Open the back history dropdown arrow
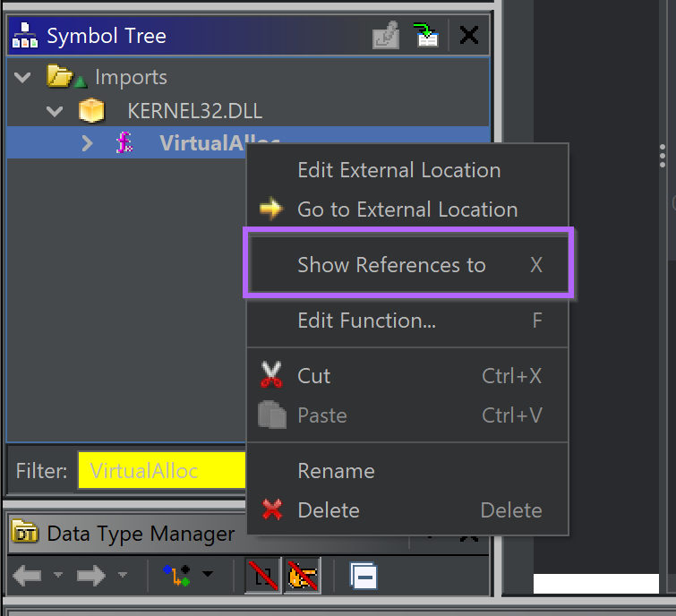This screenshot has width=676, height=616. pyautogui.click(x=58, y=575)
